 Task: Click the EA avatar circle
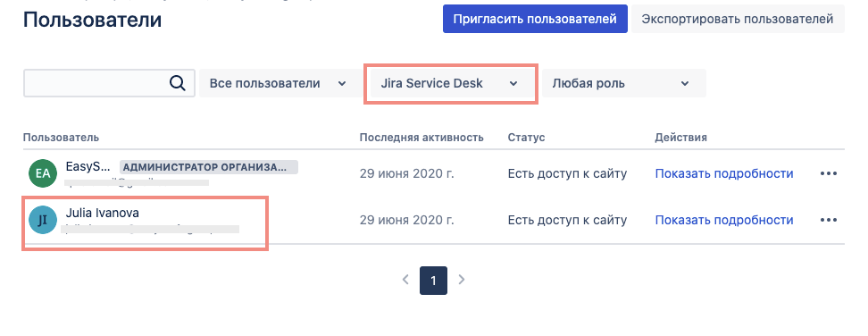[x=43, y=173]
